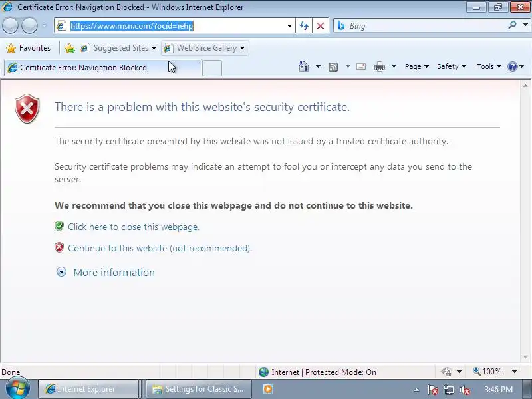
Task: Click the Action Center flag icon
Action: pyautogui.click(x=433, y=390)
